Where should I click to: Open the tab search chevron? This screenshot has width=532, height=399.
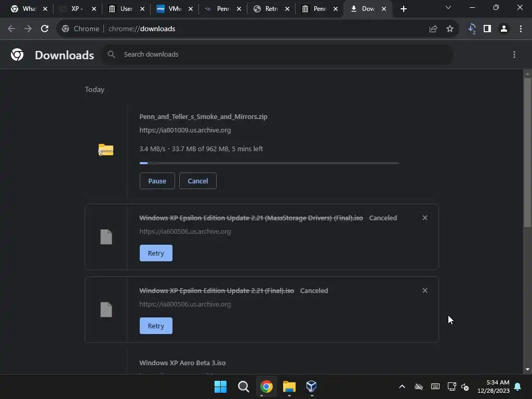point(448,7)
